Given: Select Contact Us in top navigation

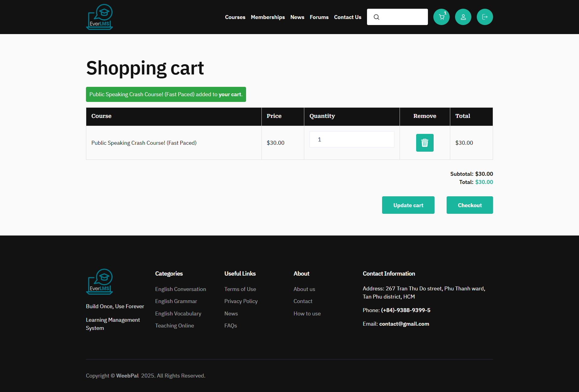Looking at the screenshot, I should (x=347, y=17).
